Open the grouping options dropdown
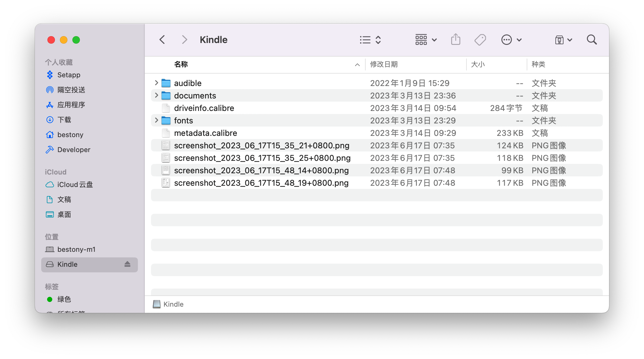The width and height of the screenshot is (644, 359). [x=426, y=40]
